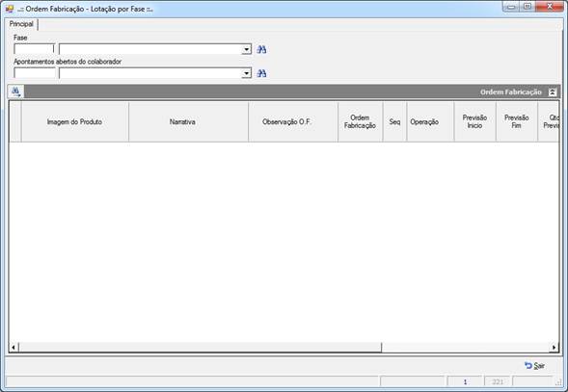This screenshot has height=392, width=568.
Task: Click the grid row selector header corner
Action: [x=15, y=121]
